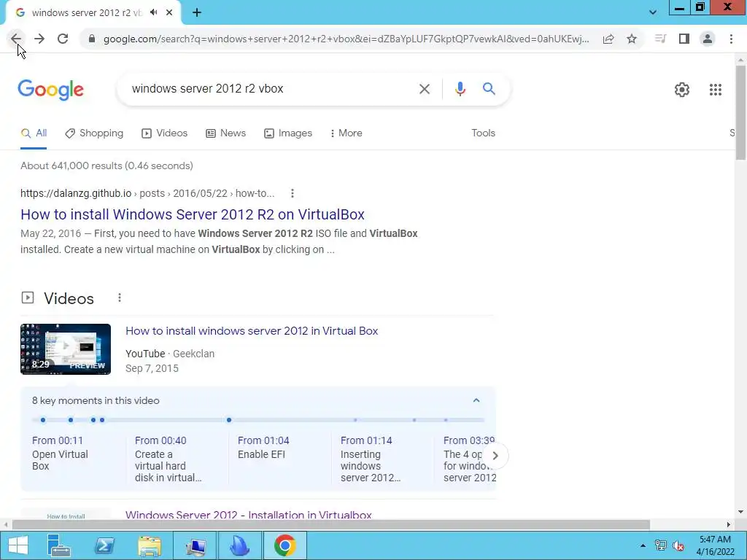
Task: Open the Chrome profile avatar
Action: click(x=708, y=39)
